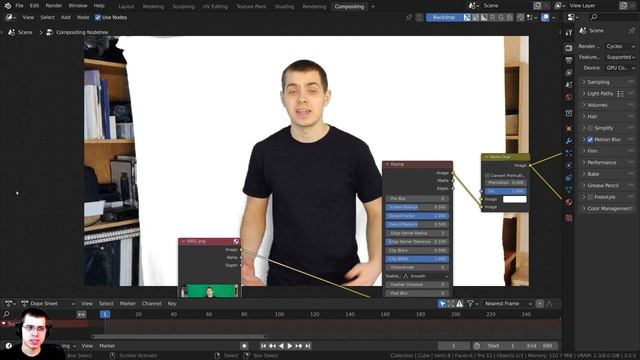This screenshot has width=640, height=360.
Task: Open the World properties tab icon
Action: coord(569,97)
